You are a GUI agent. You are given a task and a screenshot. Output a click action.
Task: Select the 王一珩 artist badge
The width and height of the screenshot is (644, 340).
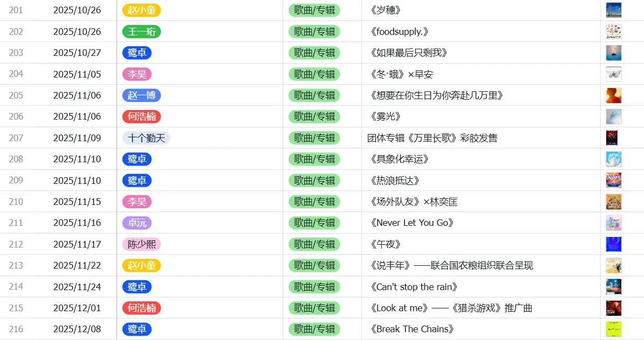(141, 32)
